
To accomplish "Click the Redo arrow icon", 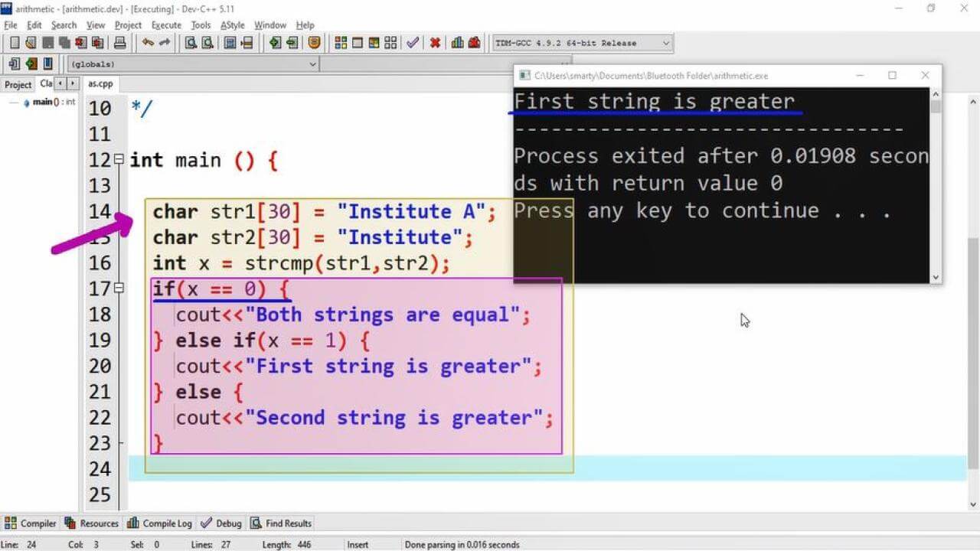I will [165, 43].
